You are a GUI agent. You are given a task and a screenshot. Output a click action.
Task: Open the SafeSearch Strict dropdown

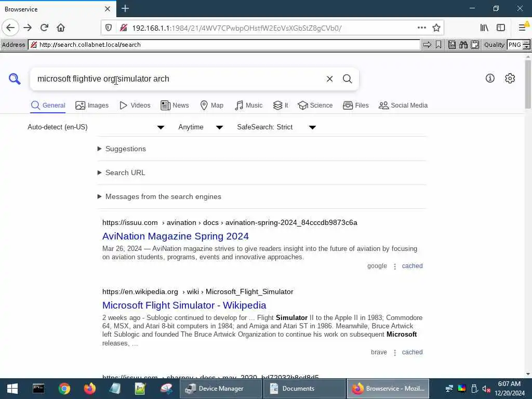coord(276,127)
